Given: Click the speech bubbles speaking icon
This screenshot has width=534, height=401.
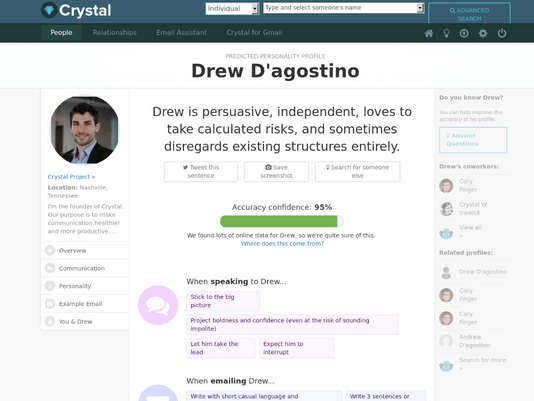Looking at the screenshot, I should coord(158,305).
